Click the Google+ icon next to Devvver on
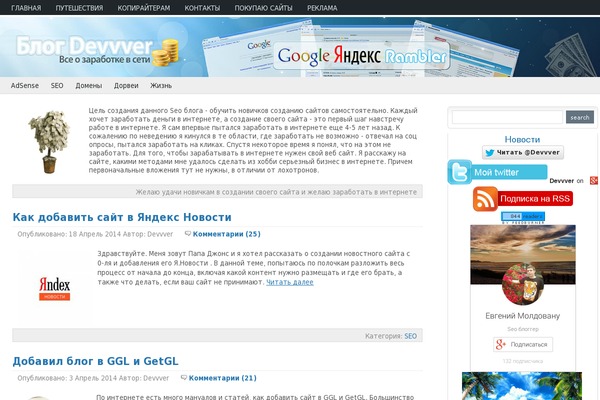 [x=594, y=181]
